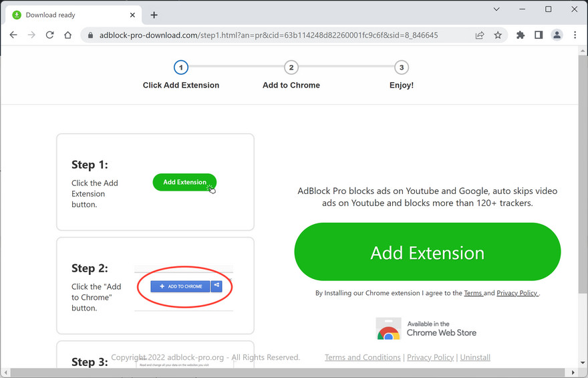Viewport: 588px width, 378px height.
Task: Open the Terms and Conditions footer link
Action: (363, 357)
